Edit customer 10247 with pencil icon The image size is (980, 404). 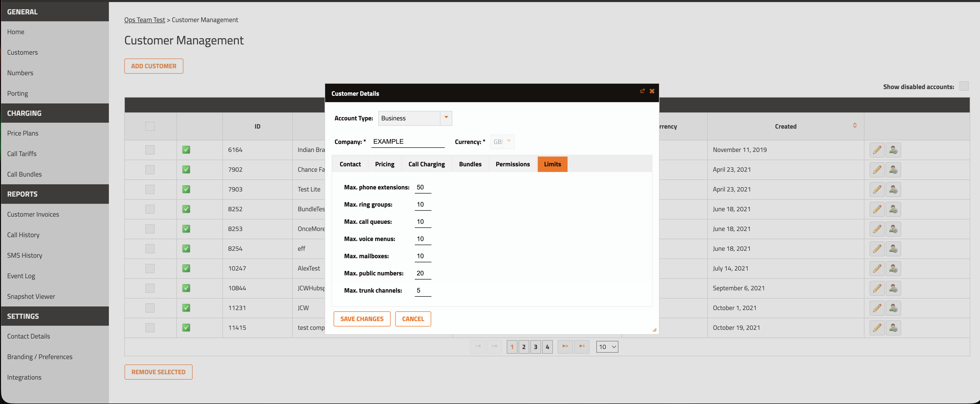[877, 268]
